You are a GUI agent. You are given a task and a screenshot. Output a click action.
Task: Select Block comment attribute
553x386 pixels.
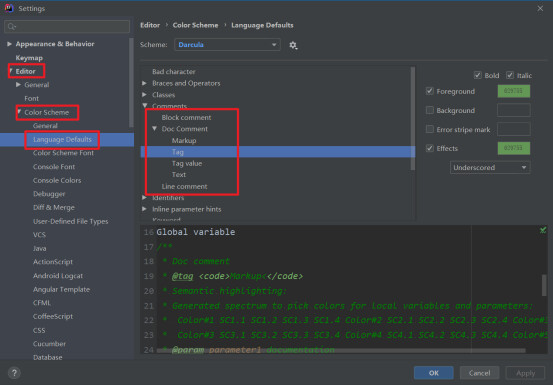click(x=186, y=117)
